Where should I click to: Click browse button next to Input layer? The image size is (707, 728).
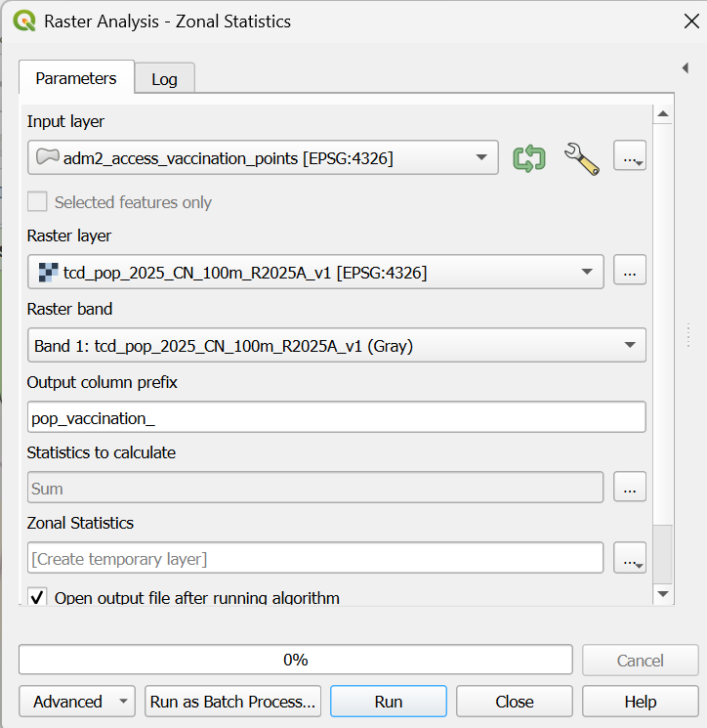click(x=629, y=157)
